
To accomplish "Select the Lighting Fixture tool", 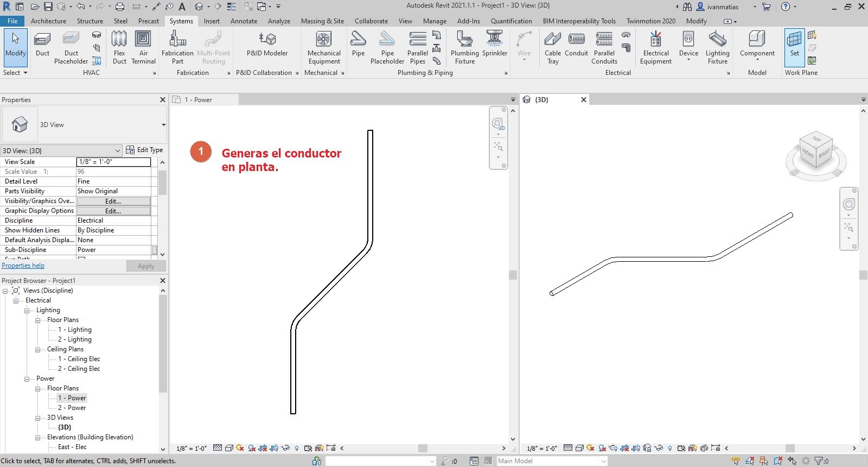I will point(717,48).
